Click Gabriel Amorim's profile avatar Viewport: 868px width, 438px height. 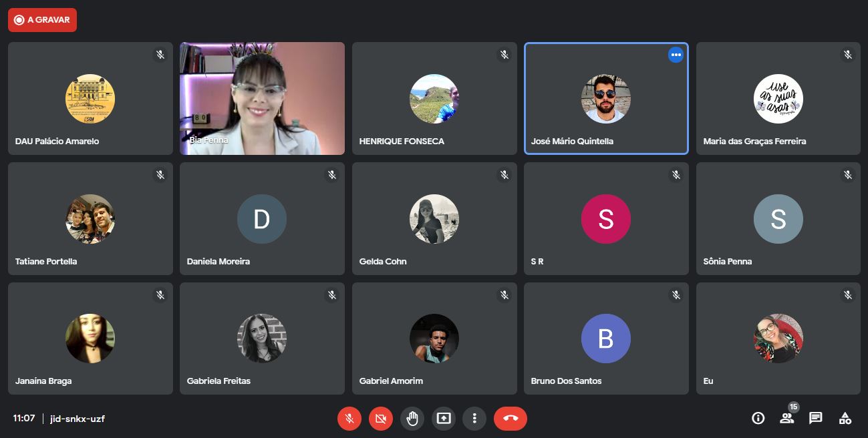[x=434, y=339]
